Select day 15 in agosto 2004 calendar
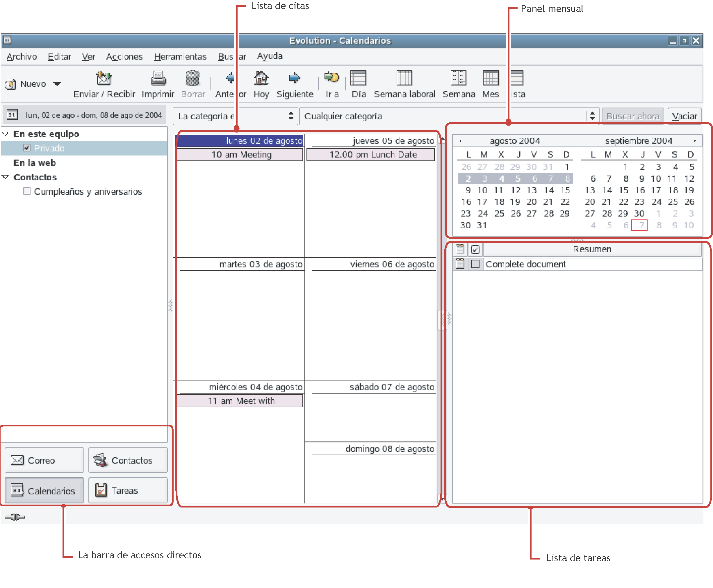The image size is (713, 588). pyautogui.click(x=565, y=190)
